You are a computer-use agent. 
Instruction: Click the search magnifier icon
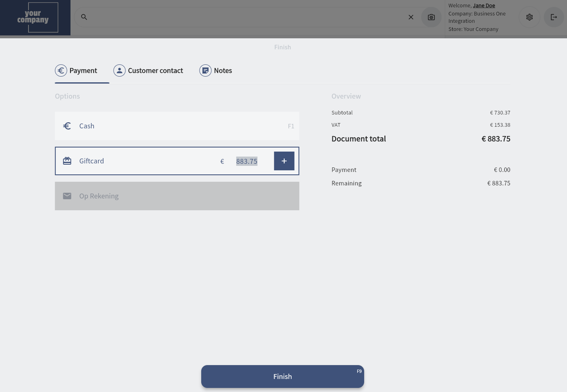pyautogui.click(x=84, y=17)
